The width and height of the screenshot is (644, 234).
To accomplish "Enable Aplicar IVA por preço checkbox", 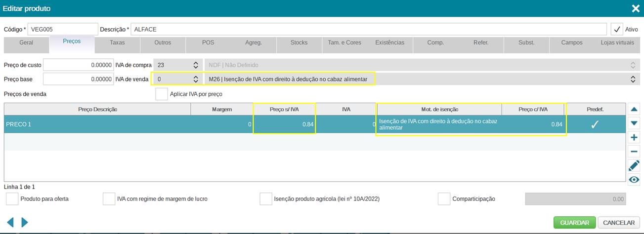I will click(x=162, y=94).
